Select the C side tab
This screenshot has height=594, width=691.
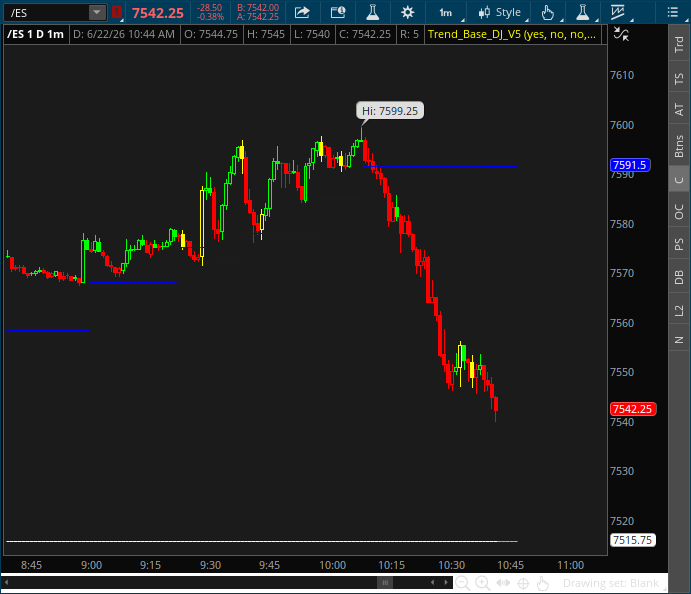coord(679,180)
